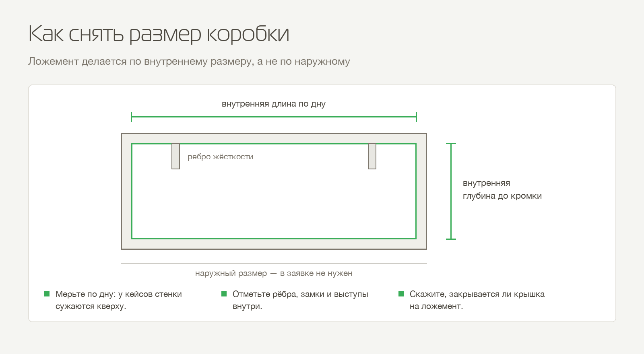The image size is (644, 354).
Task: Click the right stiffening rib in the diagram
Action: pos(372,156)
